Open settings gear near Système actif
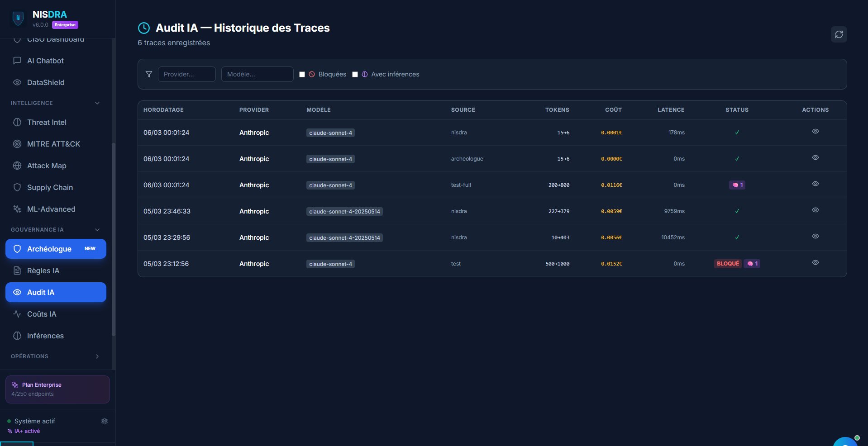This screenshot has height=446, width=868. click(x=105, y=421)
